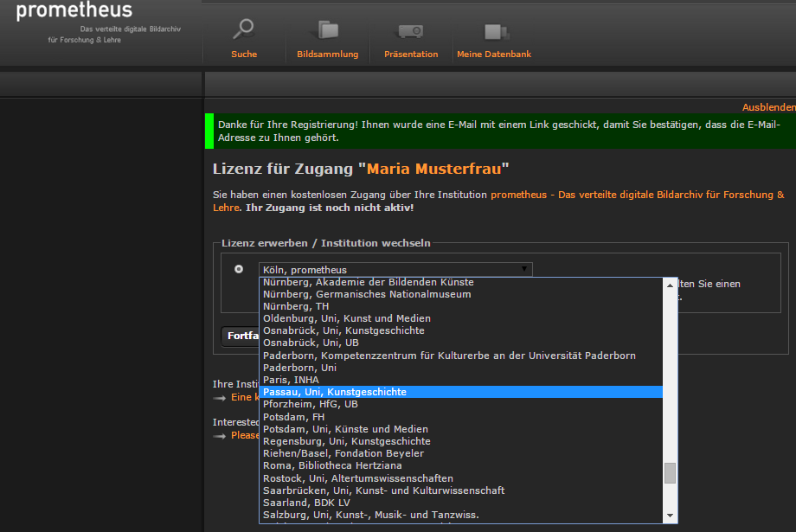The height and width of the screenshot is (532, 796).
Task: Click the dropdown list scrollbar thumb
Action: (670, 473)
